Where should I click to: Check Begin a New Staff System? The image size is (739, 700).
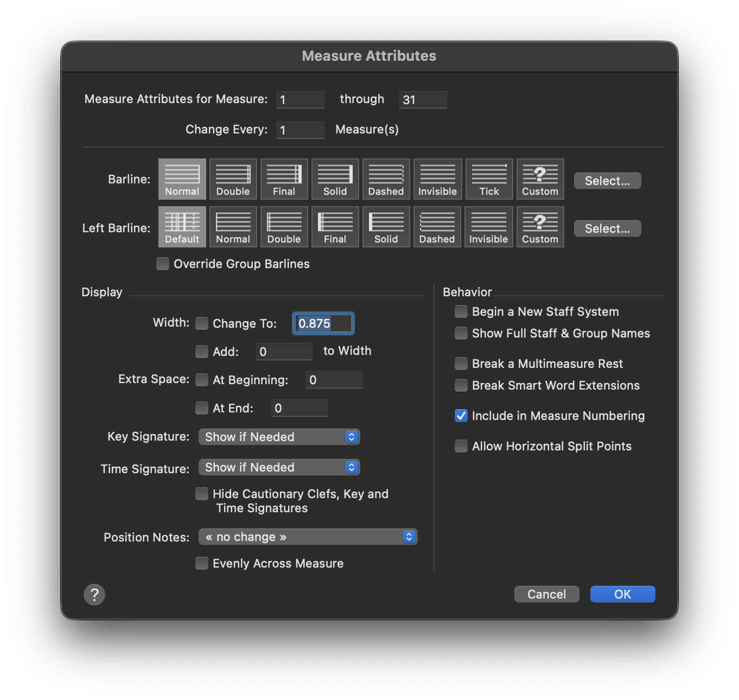pyautogui.click(x=461, y=311)
